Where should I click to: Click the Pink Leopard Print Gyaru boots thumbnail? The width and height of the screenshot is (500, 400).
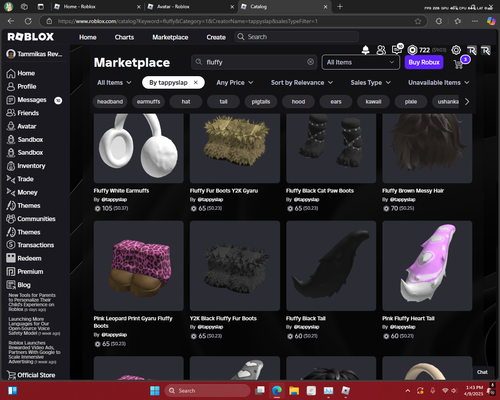(139, 266)
